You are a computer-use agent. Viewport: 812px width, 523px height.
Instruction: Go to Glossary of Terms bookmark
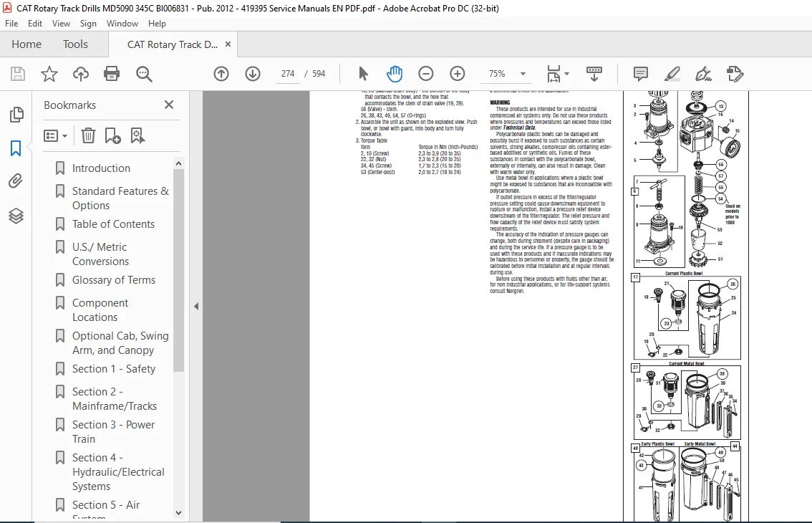113,280
